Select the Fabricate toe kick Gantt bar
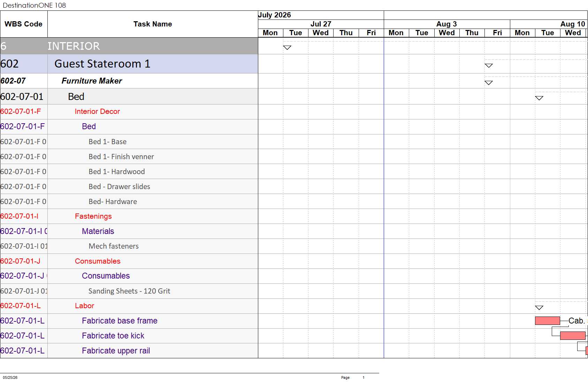588x382 pixels. [x=573, y=336]
